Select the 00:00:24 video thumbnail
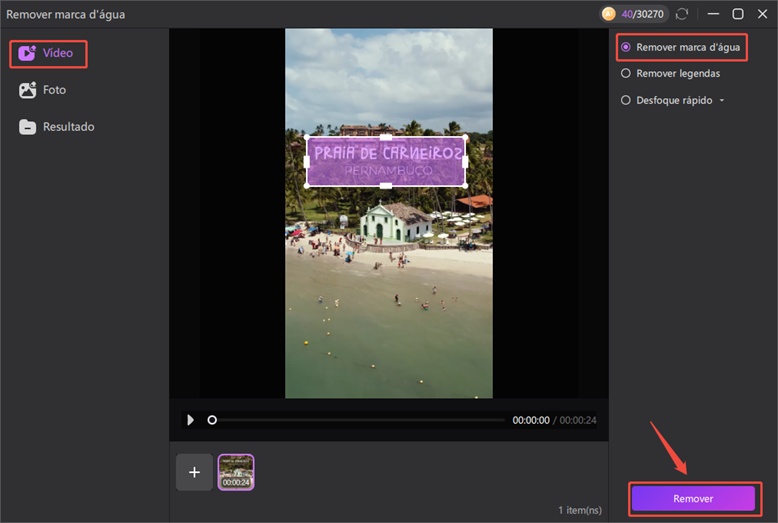This screenshot has height=523, width=778. point(236,472)
